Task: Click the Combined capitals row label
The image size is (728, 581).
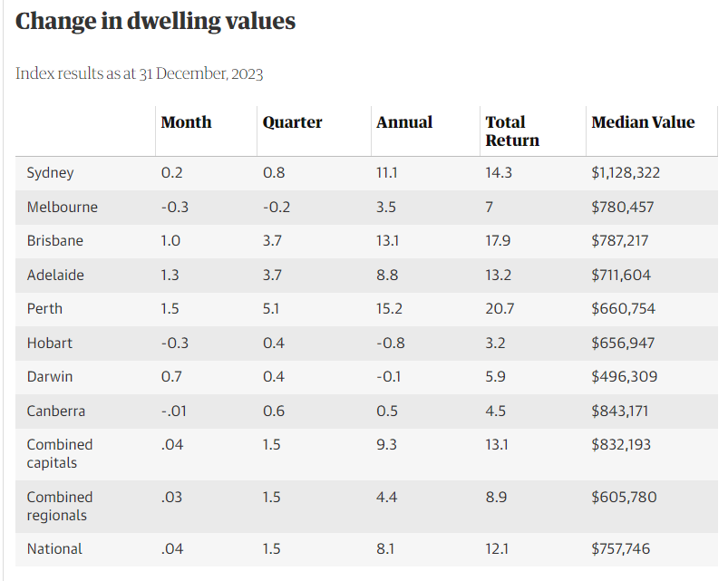Action: [x=59, y=453]
